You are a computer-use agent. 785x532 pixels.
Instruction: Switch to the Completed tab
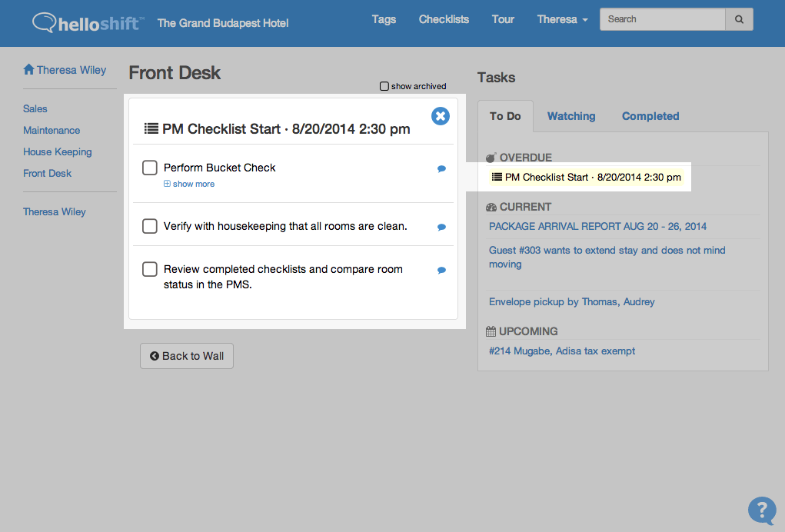coord(650,116)
